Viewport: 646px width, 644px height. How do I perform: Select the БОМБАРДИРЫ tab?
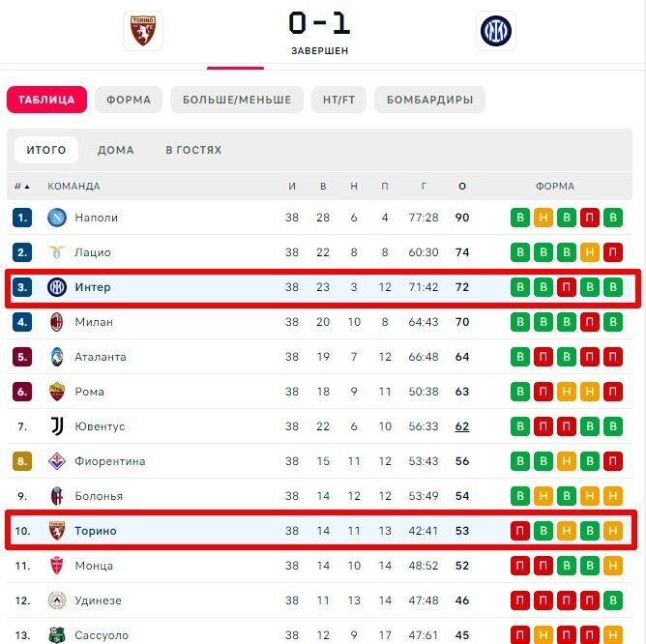click(x=429, y=100)
